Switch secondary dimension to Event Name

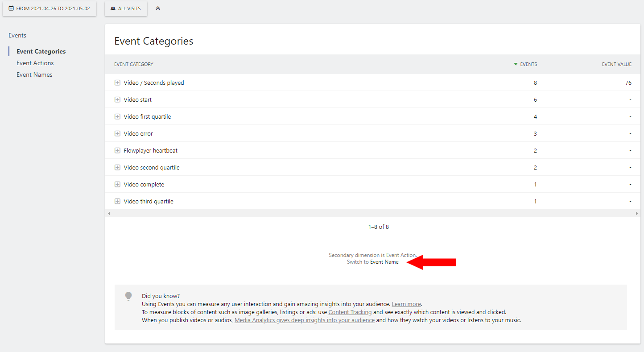click(384, 262)
